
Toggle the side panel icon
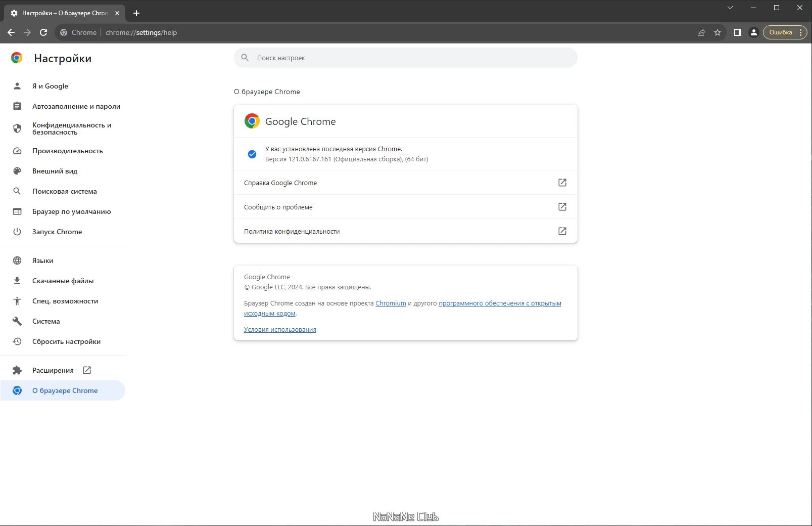click(x=738, y=32)
